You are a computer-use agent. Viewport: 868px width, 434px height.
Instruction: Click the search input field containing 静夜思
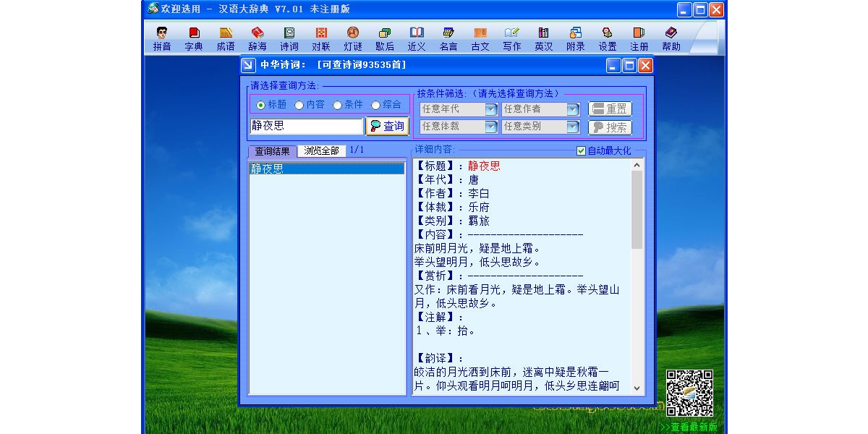[x=307, y=126]
